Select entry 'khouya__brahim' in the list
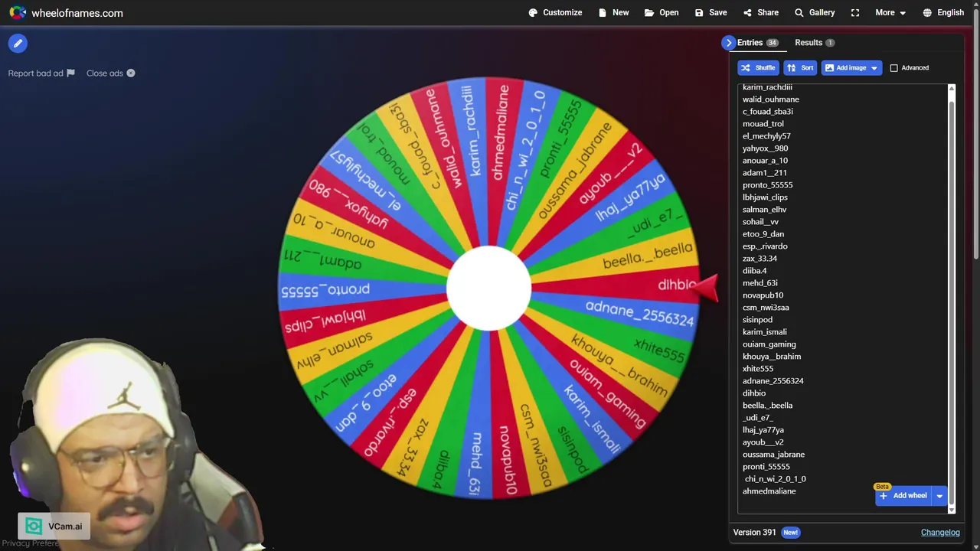 click(x=772, y=357)
